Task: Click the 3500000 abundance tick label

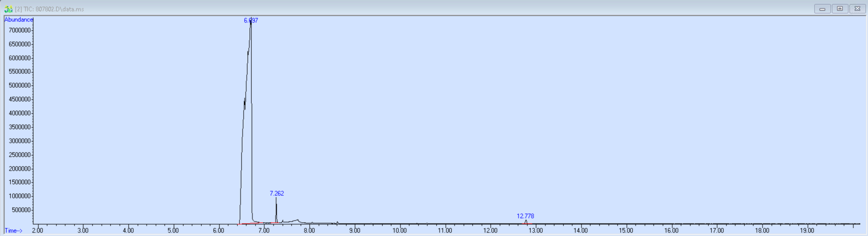Action: click(20, 127)
